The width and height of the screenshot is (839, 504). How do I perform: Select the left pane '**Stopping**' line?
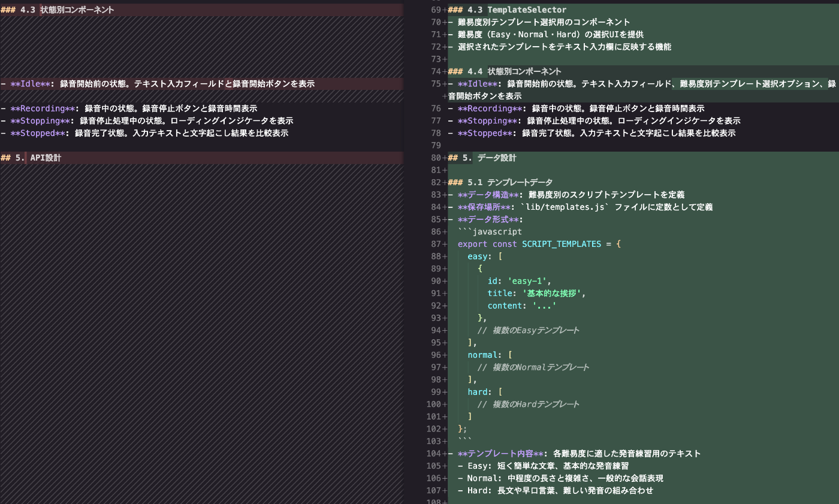[147, 120]
